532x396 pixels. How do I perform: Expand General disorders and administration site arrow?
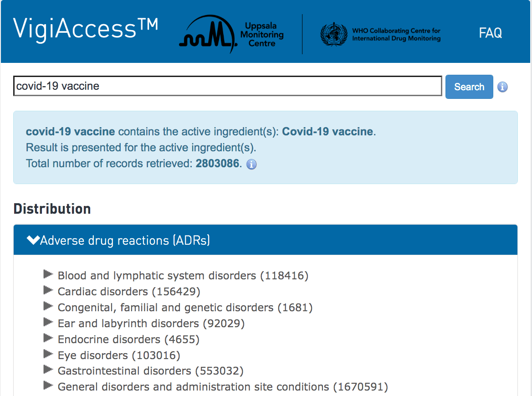click(x=48, y=385)
